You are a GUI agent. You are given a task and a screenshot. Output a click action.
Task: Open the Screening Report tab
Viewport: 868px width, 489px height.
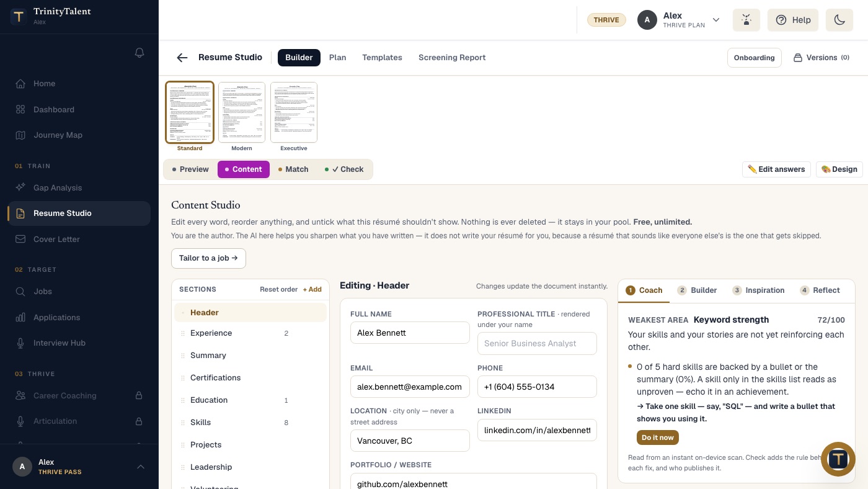[x=452, y=58]
